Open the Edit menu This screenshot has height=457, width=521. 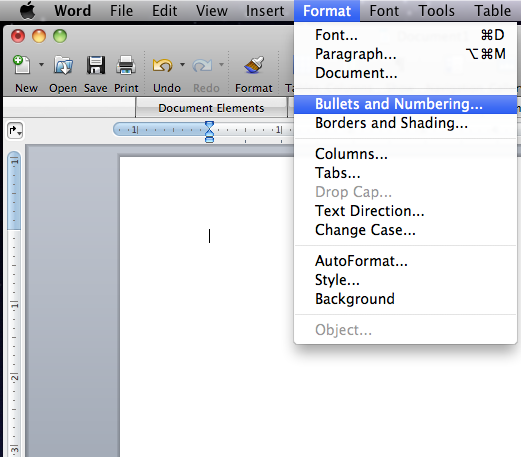tap(165, 11)
